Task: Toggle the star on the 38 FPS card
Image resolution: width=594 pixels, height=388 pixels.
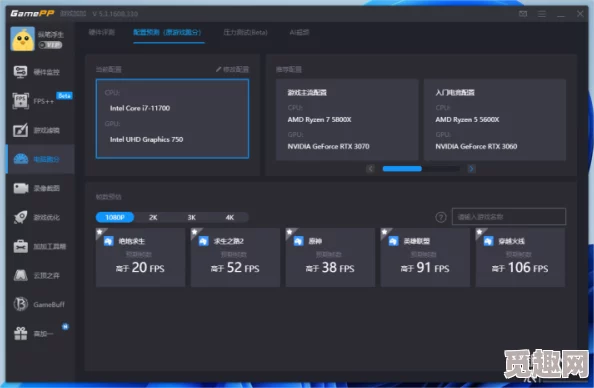Action: point(290,232)
